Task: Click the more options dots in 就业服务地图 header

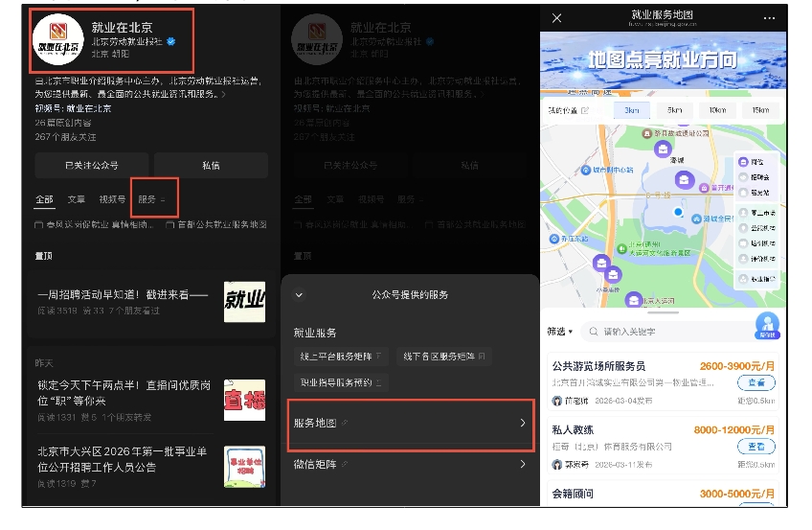Action: (770, 18)
